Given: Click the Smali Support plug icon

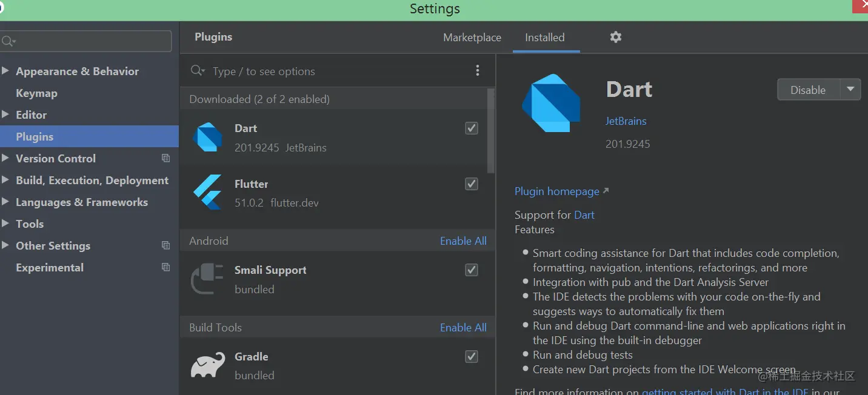Looking at the screenshot, I should click(207, 279).
